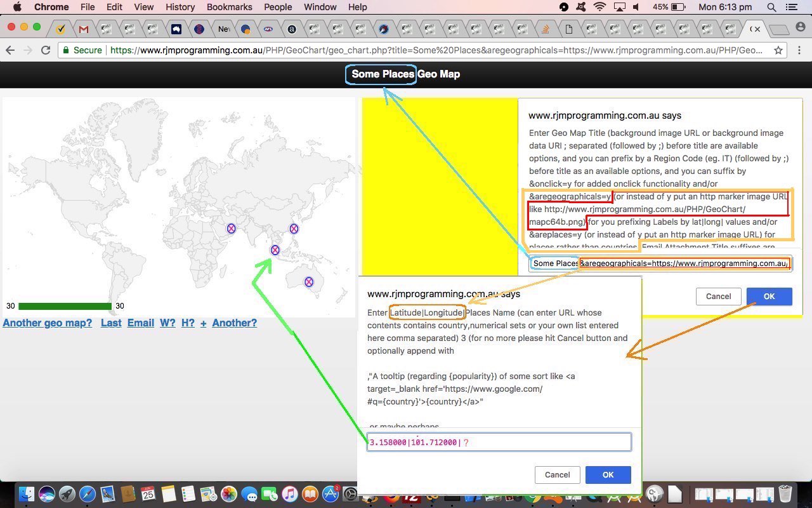Click the Another? link
The image size is (812, 508).
[x=235, y=323]
